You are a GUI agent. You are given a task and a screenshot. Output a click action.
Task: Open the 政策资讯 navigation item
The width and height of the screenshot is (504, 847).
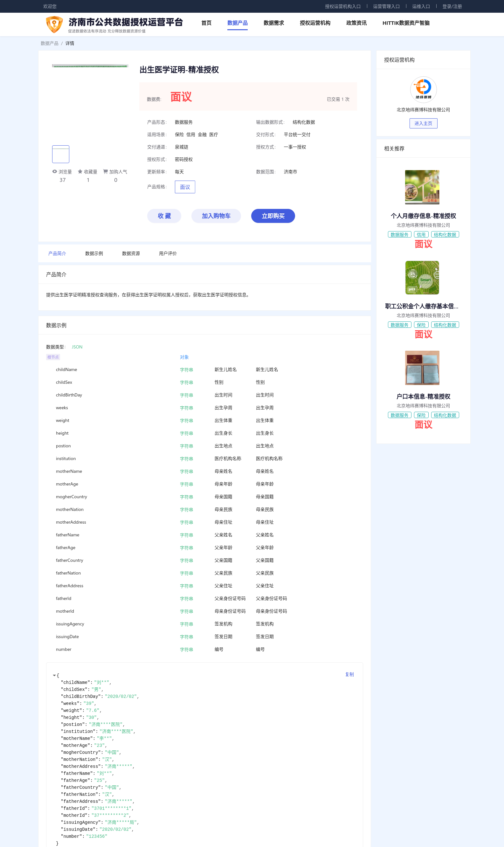coord(356,23)
